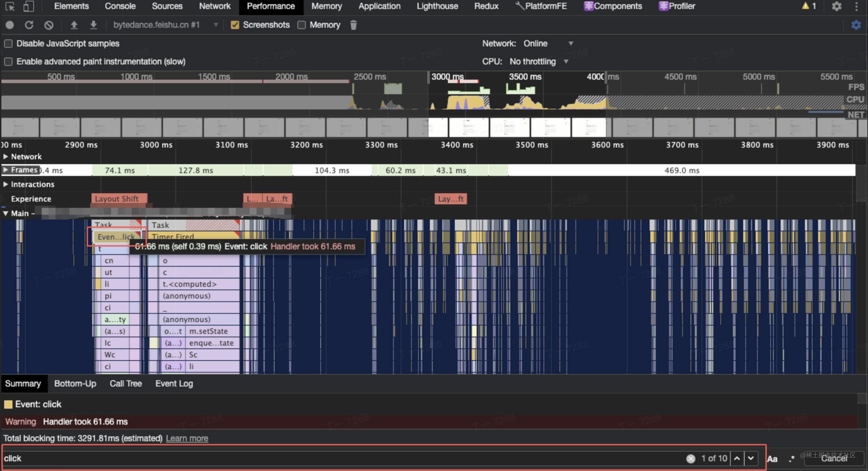Image resolution: width=868 pixels, height=471 pixels.
Task: Select the Even...lick event block
Action: click(x=117, y=237)
